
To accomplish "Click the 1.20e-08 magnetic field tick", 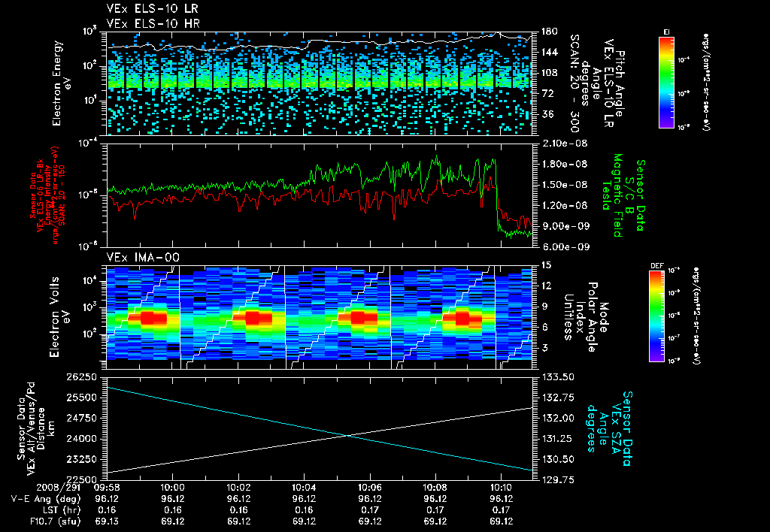I will click(564, 206).
